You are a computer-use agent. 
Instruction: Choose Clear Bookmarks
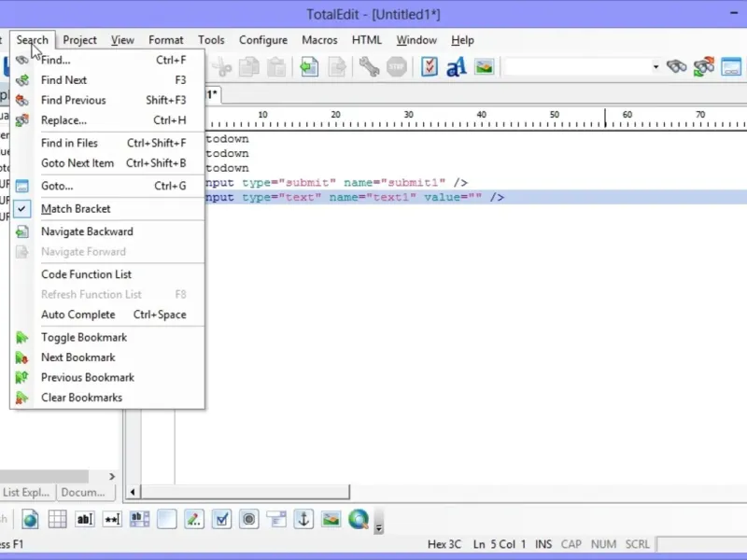(x=107, y=398)
